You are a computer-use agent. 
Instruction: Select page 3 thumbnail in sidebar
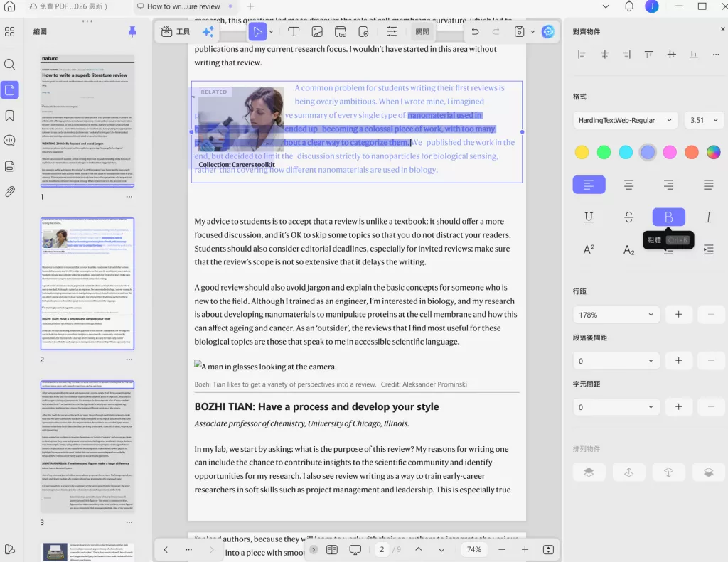tap(87, 445)
